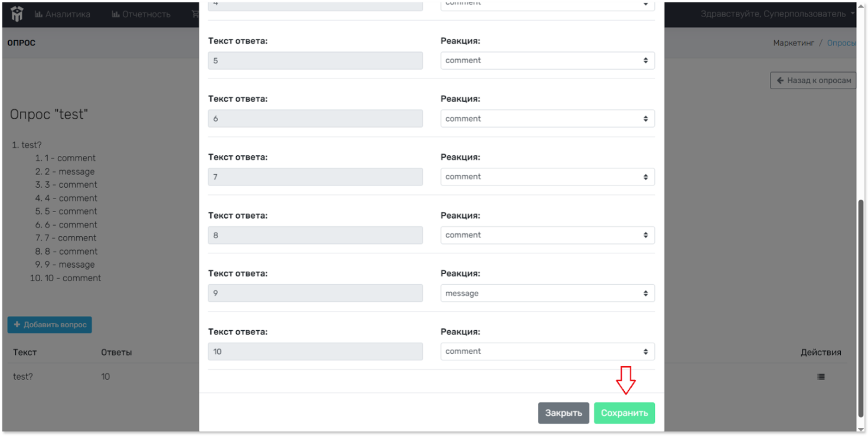Focus the answer text field containing 9
Screen dimensions: 868x436
[x=315, y=294]
